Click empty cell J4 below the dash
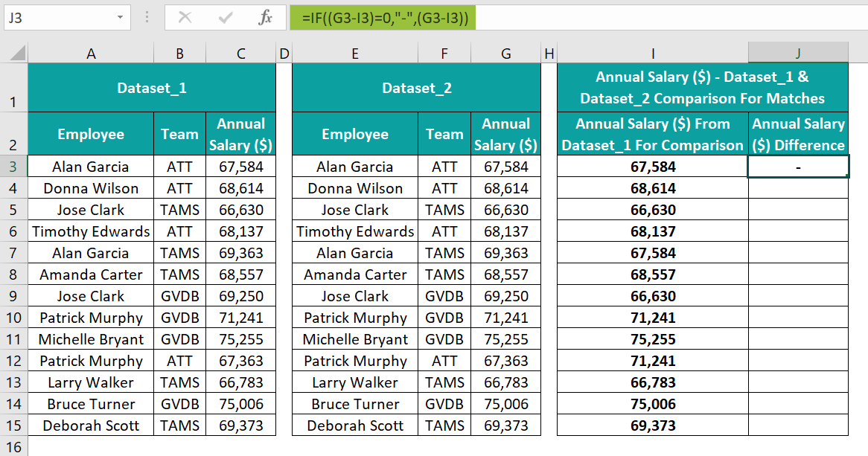The width and height of the screenshot is (868, 456). (x=798, y=188)
